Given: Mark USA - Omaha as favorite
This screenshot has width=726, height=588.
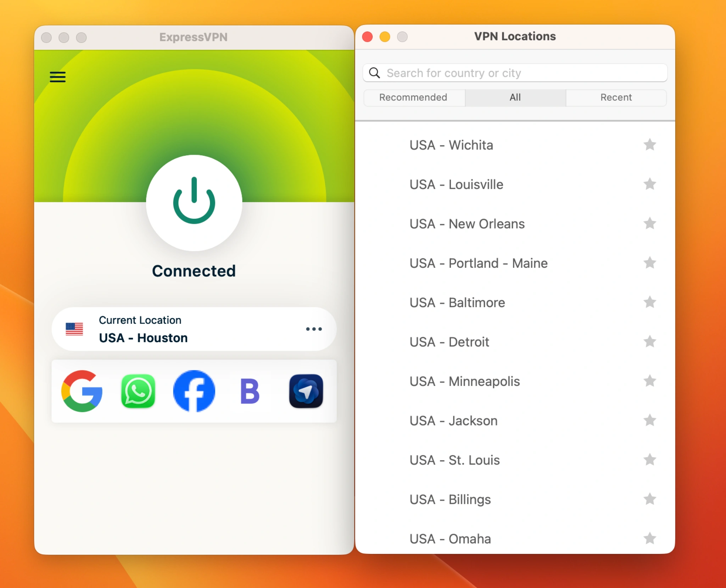Looking at the screenshot, I should coord(650,539).
